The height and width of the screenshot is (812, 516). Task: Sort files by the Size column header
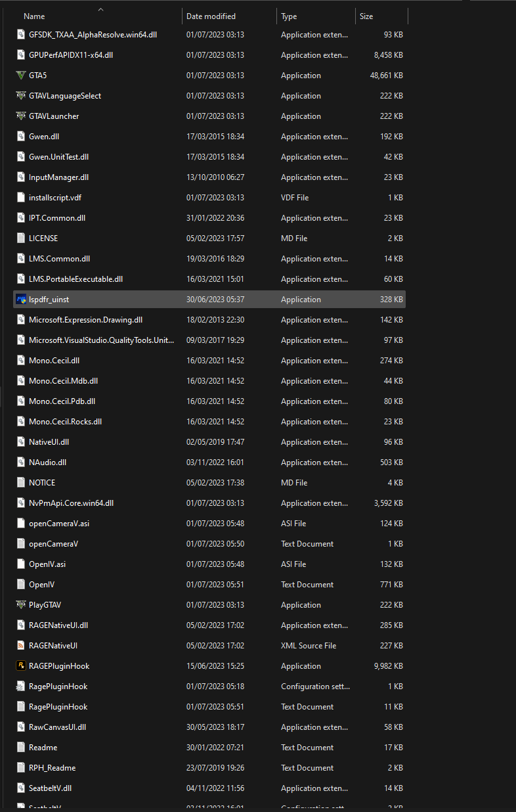tap(366, 16)
